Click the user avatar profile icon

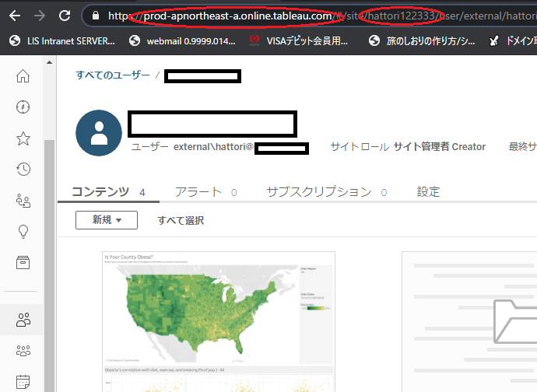[x=99, y=133]
